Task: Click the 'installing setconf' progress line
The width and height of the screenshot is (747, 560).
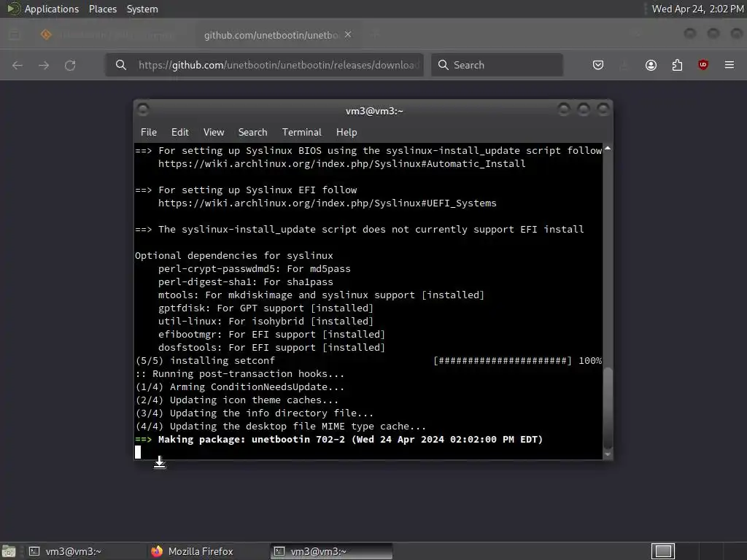Action: [368, 361]
